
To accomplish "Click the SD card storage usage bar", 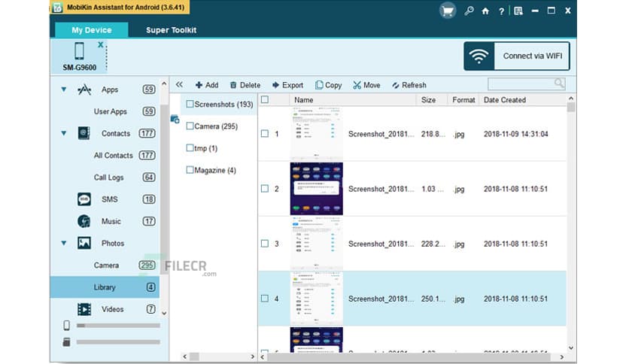I will coord(118,342).
